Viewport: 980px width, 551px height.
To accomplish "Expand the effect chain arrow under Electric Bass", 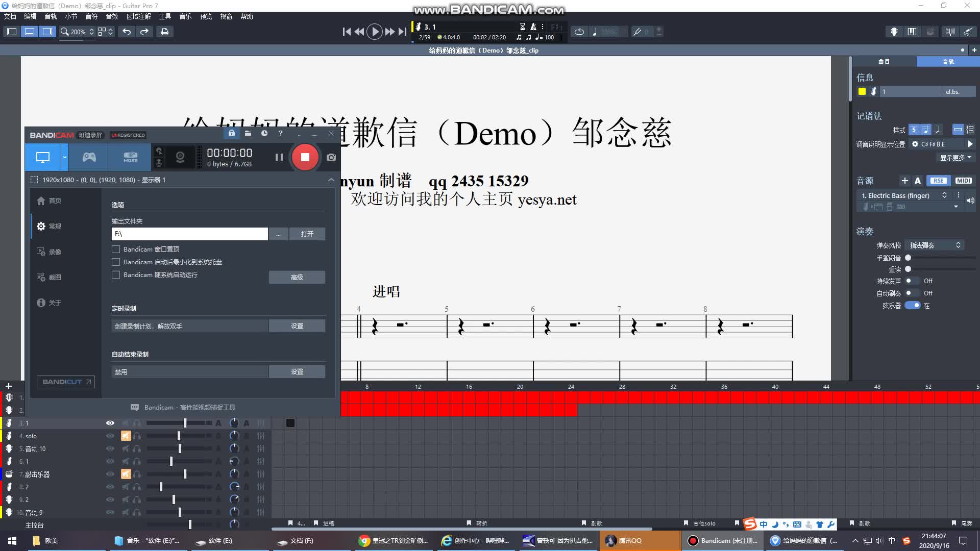I will point(955,207).
